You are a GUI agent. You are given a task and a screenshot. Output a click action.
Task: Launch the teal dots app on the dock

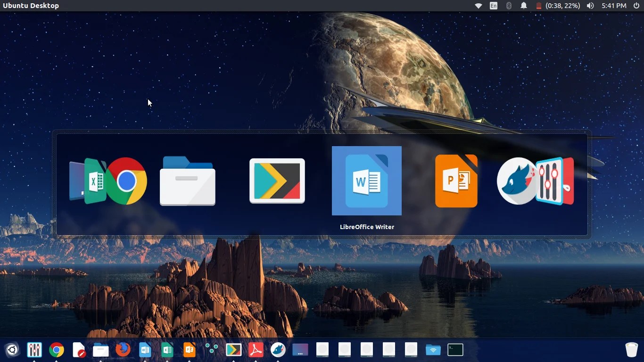click(x=212, y=349)
